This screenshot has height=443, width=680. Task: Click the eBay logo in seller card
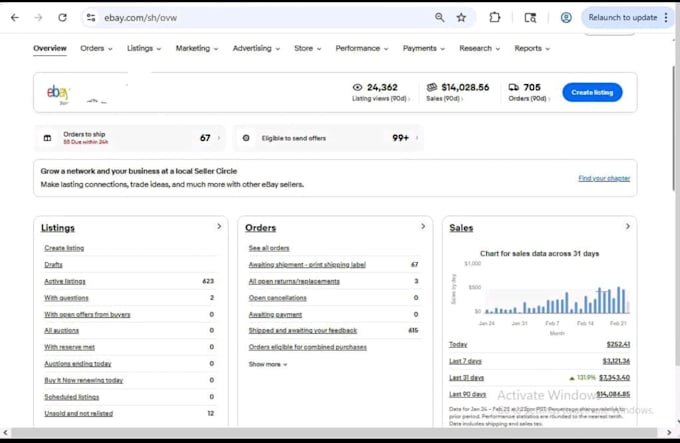58,92
